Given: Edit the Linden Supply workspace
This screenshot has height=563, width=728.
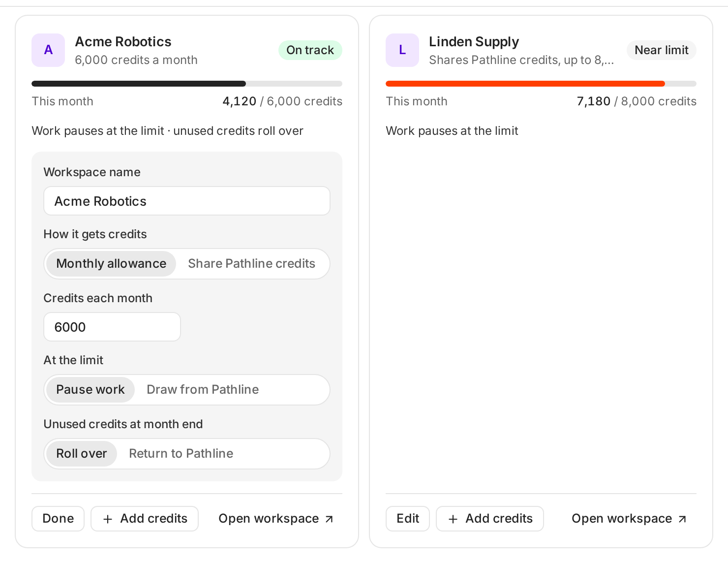Looking at the screenshot, I should click(408, 519).
